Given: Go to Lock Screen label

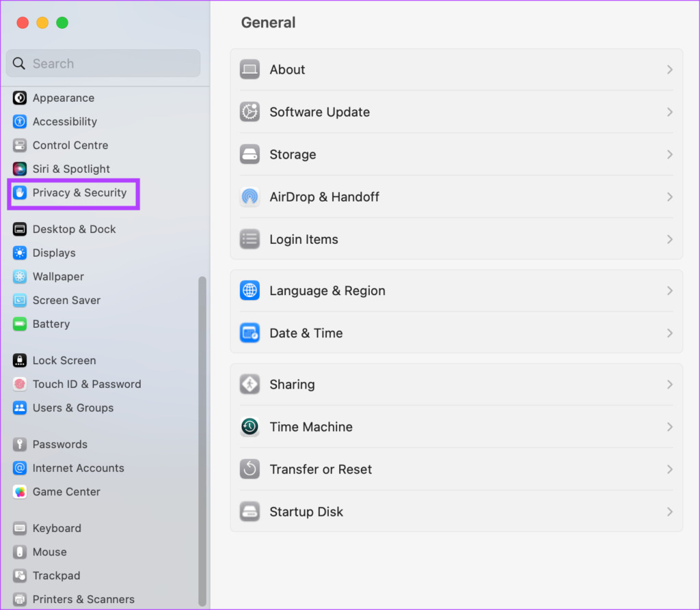Looking at the screenshot, I should coord(64,360).
